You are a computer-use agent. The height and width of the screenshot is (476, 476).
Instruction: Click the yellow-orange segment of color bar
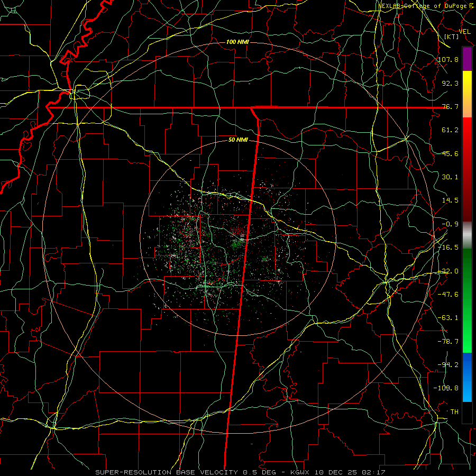point(467,94)
